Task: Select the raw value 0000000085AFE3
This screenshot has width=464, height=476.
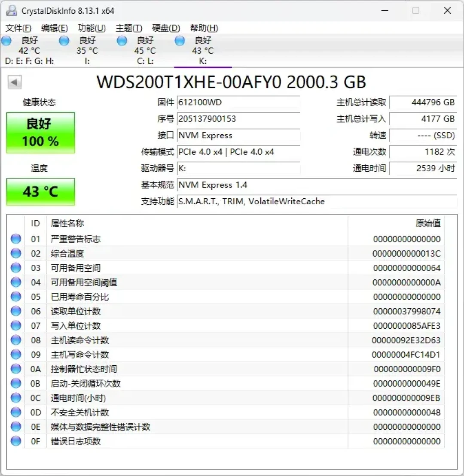Action: [x=406, y=326]
